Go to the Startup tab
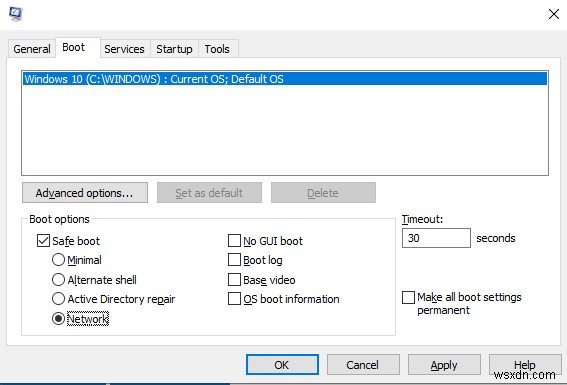 click(x=174, y=49)
